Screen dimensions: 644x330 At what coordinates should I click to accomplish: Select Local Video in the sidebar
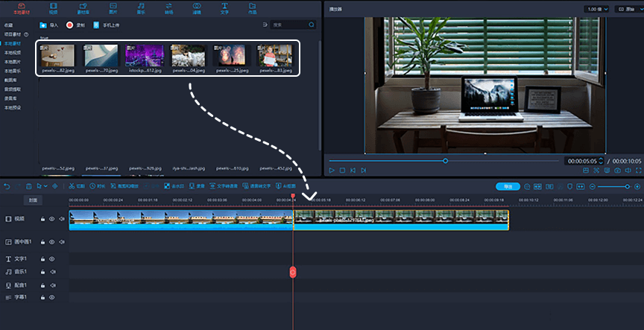tap(13, 53)
